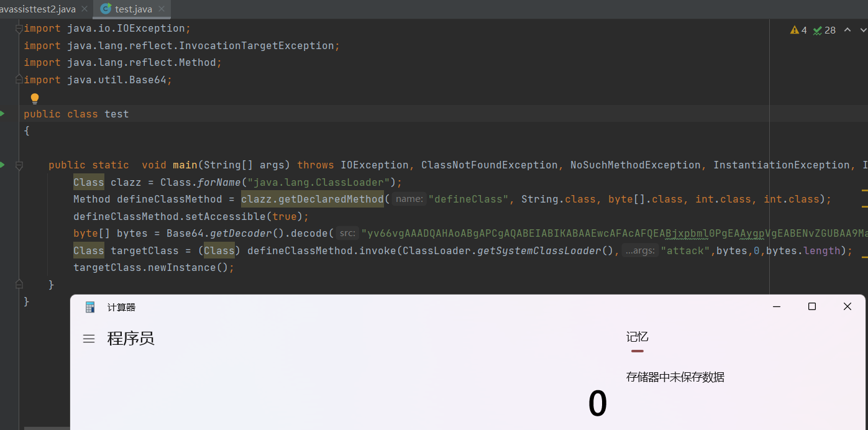Click the yellow light bulb intention icon
This screenshot has width=868, height=430.
35,98
